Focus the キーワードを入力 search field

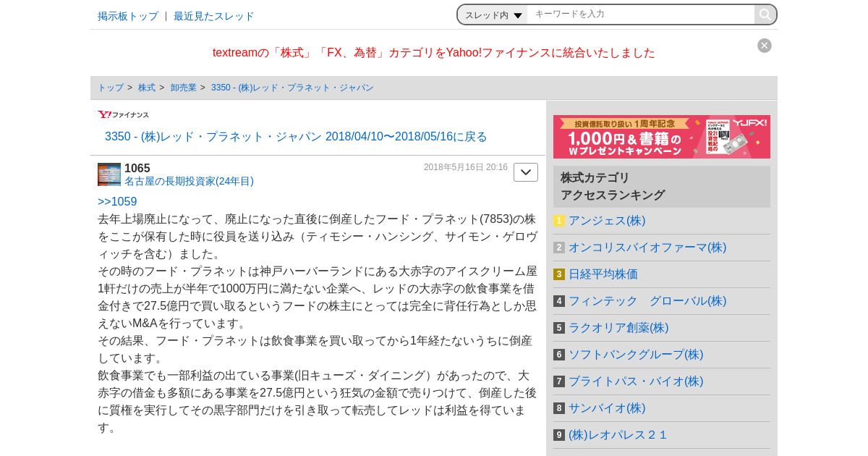coord(641,14)
